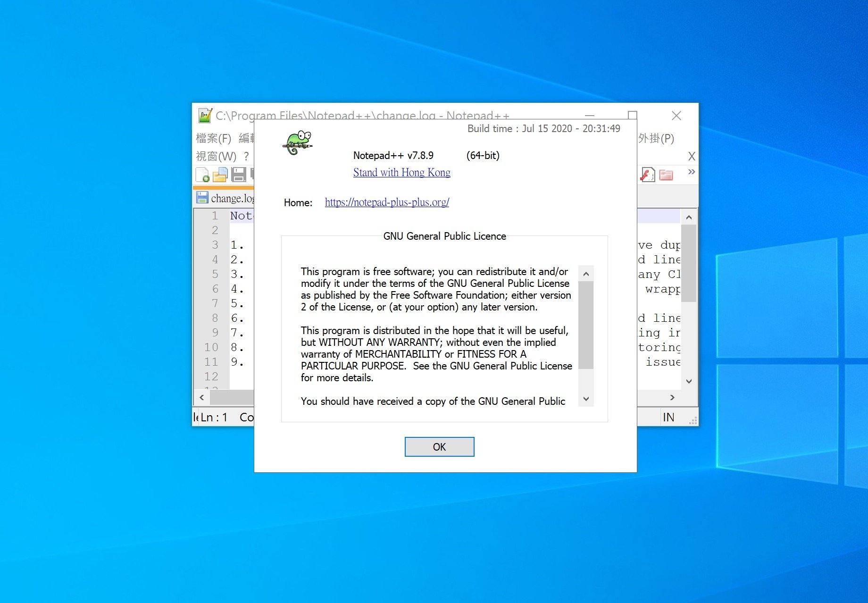Click the 'for more details.' licence line
The image size is (868, 603).
(x=337, y=377)
